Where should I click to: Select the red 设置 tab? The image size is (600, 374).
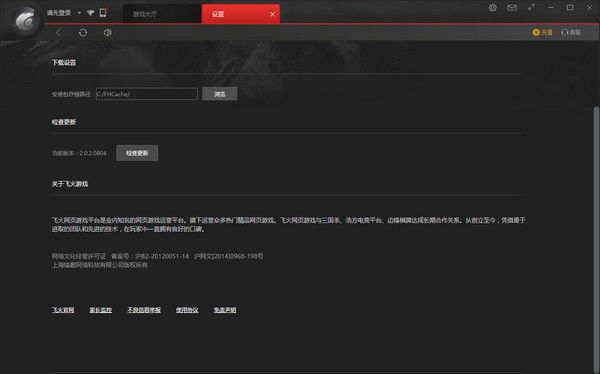click(241, 14)
